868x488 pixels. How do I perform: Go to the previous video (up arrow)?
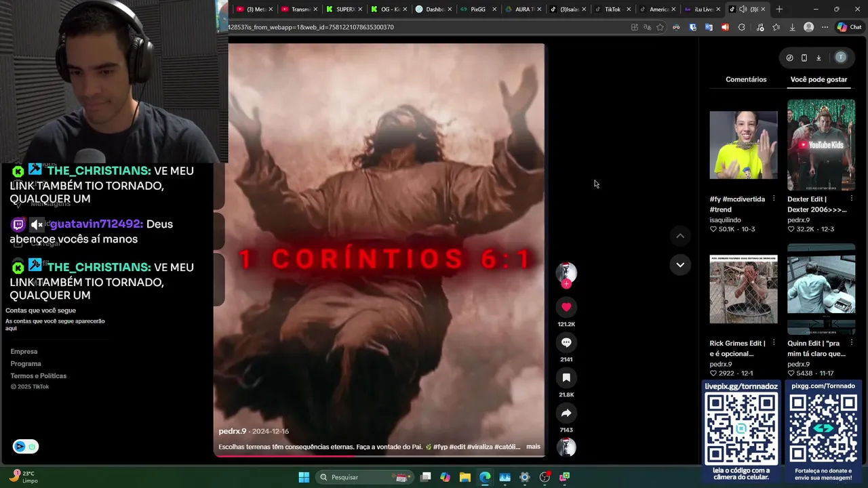pyautogui.click(x=680, y=236)
